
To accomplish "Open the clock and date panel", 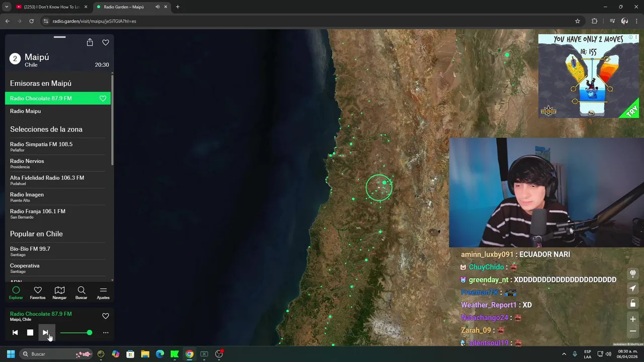I will [x=626, y=354].
